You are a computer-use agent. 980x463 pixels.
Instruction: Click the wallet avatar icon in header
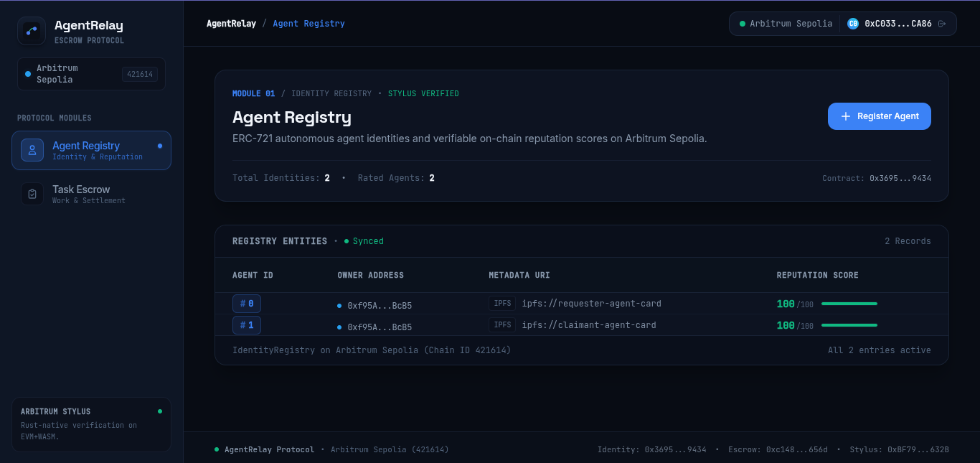pos(853,24)
